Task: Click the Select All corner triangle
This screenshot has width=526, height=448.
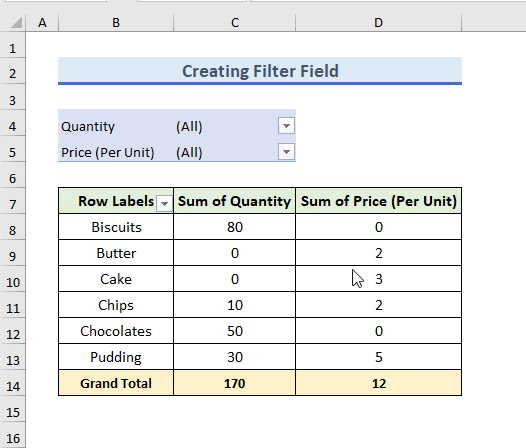Action: point(16,22)
